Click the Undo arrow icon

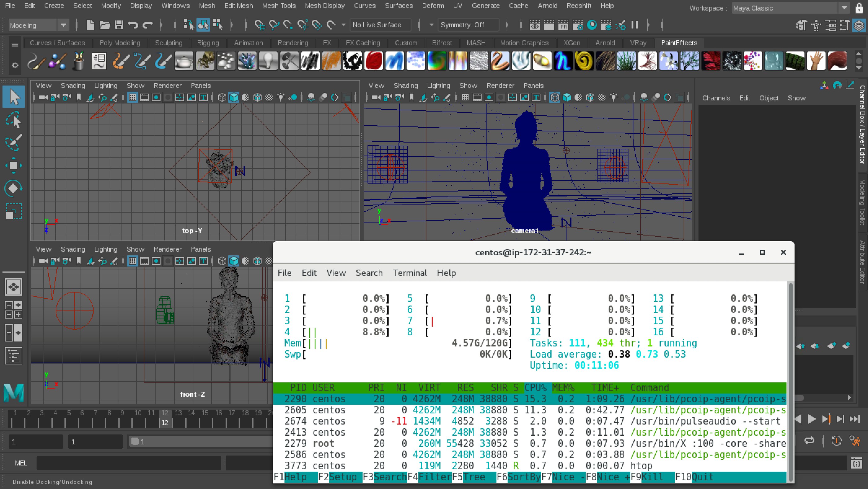[133, 25]
